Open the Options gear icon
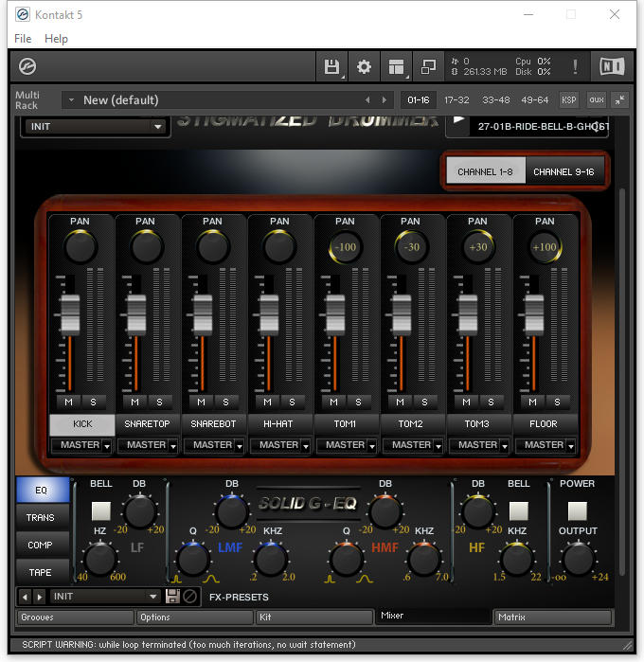This screenshot has height=662, width=644. click(364, 66)
